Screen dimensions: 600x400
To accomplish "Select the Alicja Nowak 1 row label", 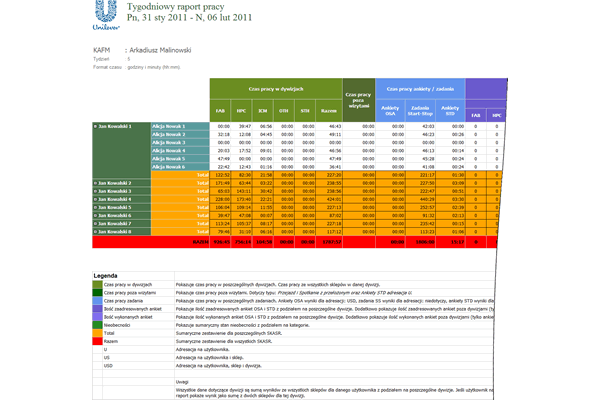I will pyautogui.click(x=180, y=126).
